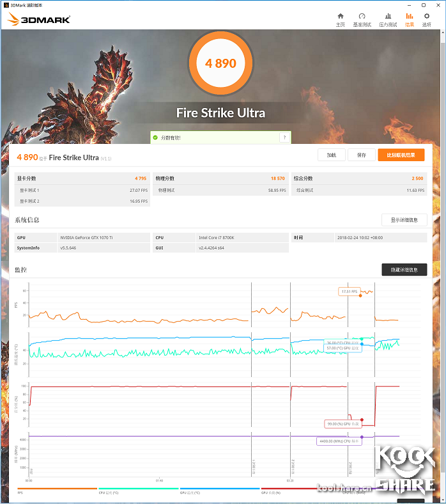Click the timestamp 2018-02-24 10:02 +08:00

pos(360,237)
